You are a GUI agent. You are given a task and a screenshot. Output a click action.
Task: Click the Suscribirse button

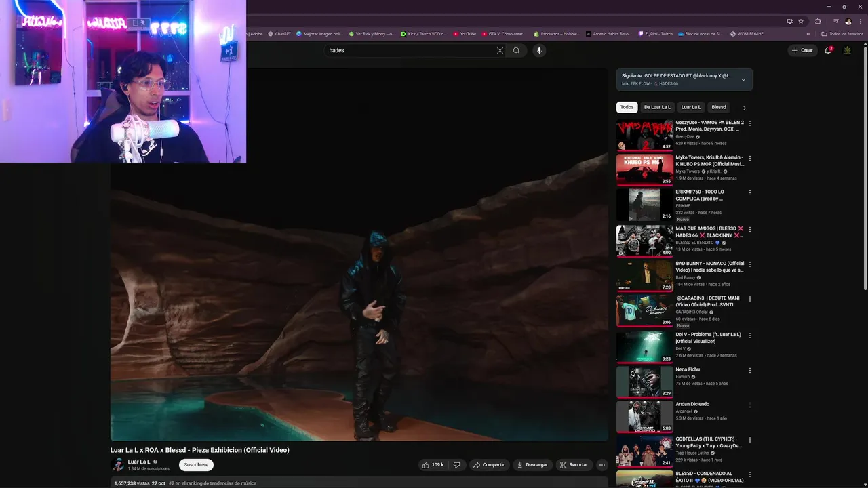(x=196, y=464)
